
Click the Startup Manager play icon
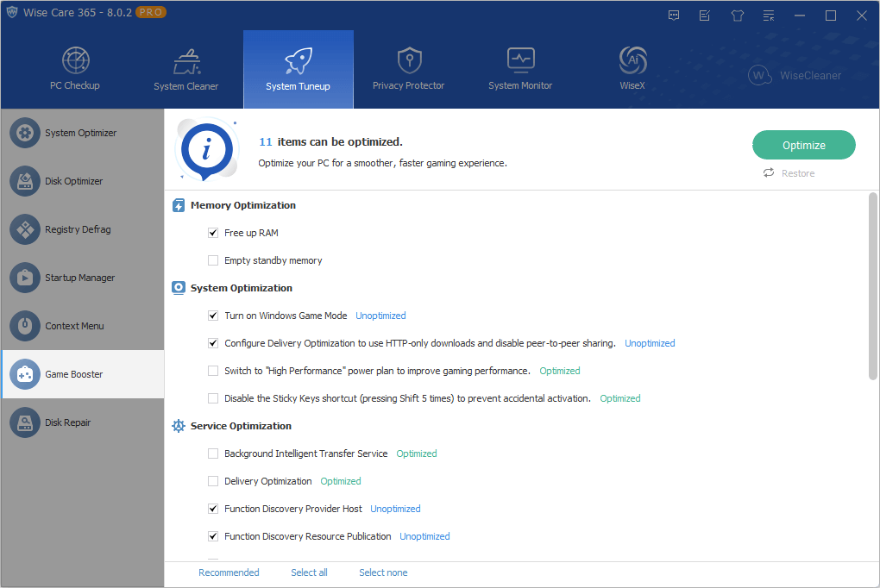click(x=25, y=278)
